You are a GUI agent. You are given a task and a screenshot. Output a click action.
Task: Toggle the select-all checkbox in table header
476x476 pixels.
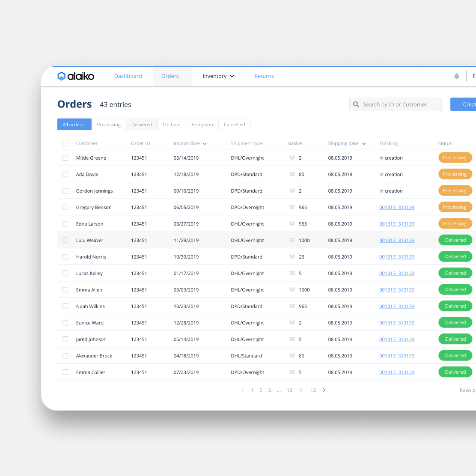65,143
